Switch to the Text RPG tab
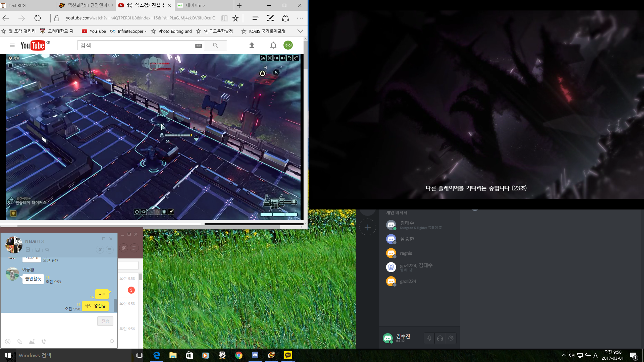The width and height of the screenshot is (644, 362). (28, 5)
